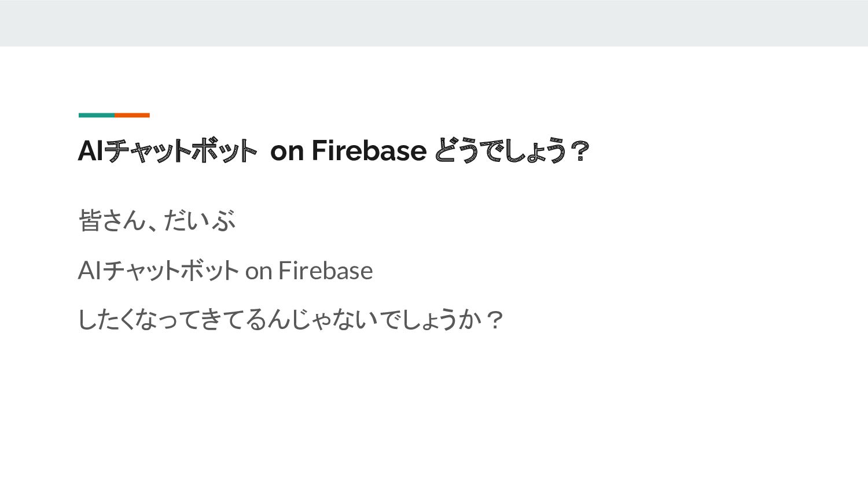Select the line したくなってきてるんじゃないでしょうか？
Image resolution: width=868 pixels, height=488 pixels.
[x=291, y=319]
